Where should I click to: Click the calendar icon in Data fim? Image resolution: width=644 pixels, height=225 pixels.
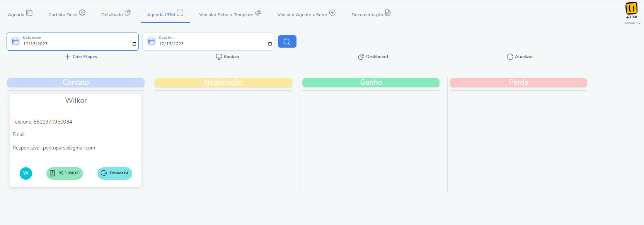[151, 41]
